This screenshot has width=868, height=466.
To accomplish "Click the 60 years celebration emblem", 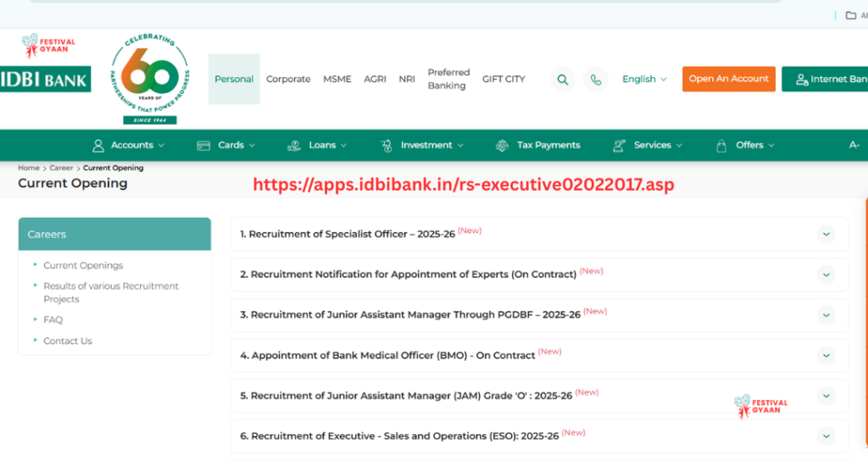I will click(149, 78).
